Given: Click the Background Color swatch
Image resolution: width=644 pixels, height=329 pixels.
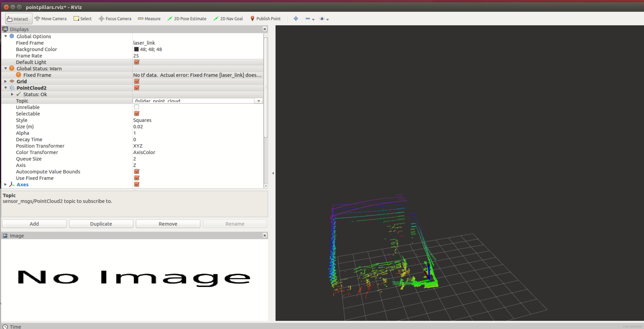Looking at the screenshot, I should click(x=136, y=49).
